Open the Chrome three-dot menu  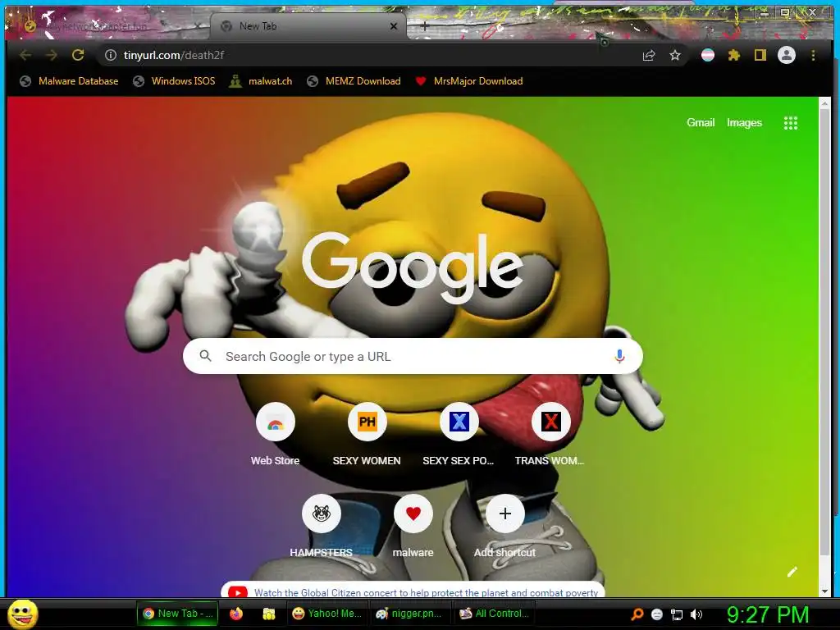point(813,55)
